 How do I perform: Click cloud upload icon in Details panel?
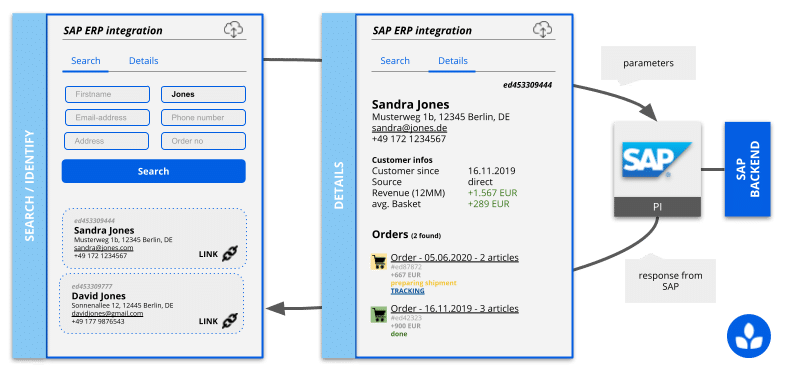pos(543,30)
